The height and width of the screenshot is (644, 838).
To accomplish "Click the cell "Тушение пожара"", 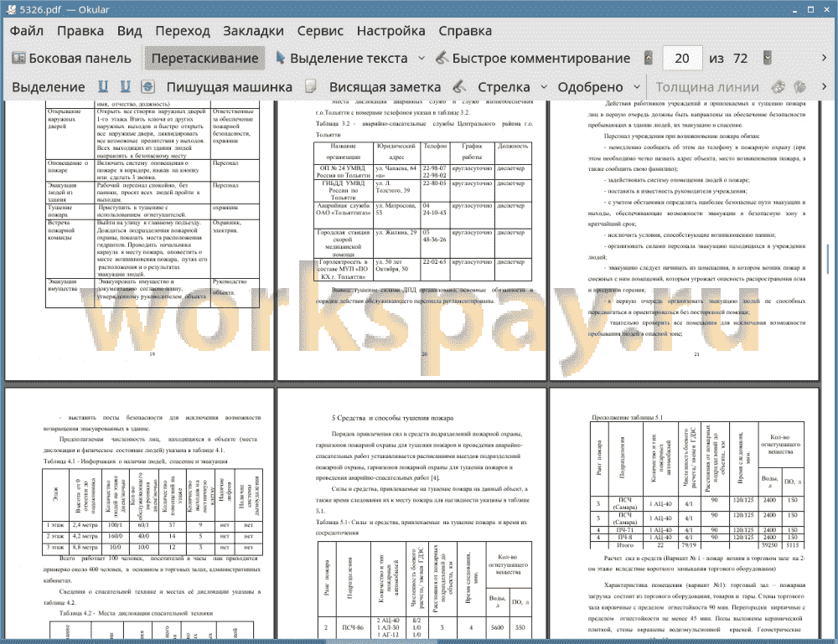I will coord(70,211).
